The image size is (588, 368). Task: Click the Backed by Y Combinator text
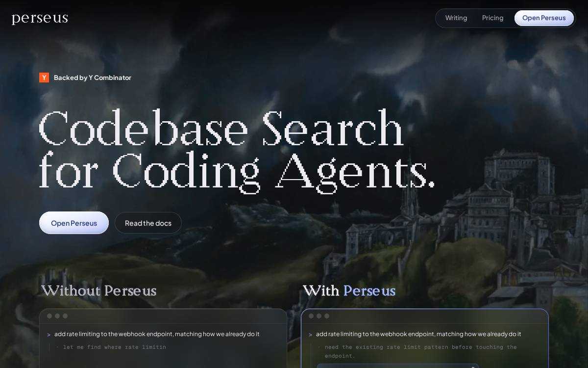pos(93,78)
